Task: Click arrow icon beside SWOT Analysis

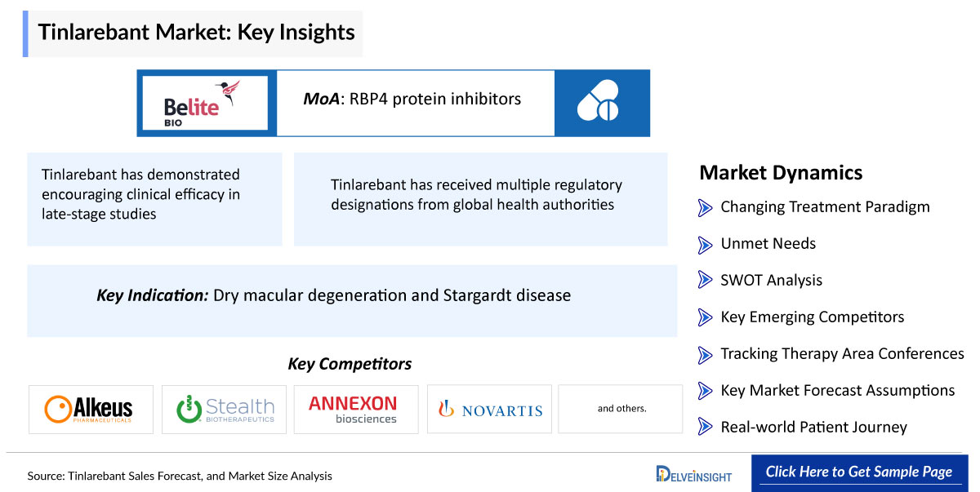Action: point(705,281)
